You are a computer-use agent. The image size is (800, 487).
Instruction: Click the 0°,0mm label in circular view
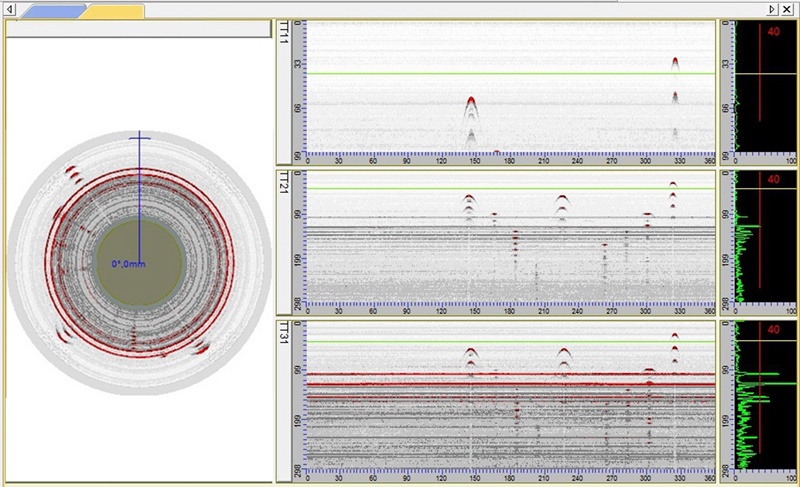point(129,265)
